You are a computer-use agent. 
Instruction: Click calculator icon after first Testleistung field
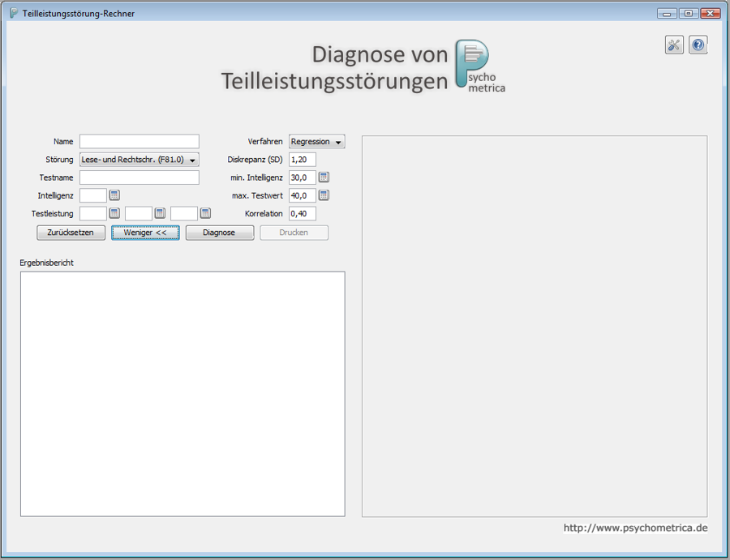point(114,213)
